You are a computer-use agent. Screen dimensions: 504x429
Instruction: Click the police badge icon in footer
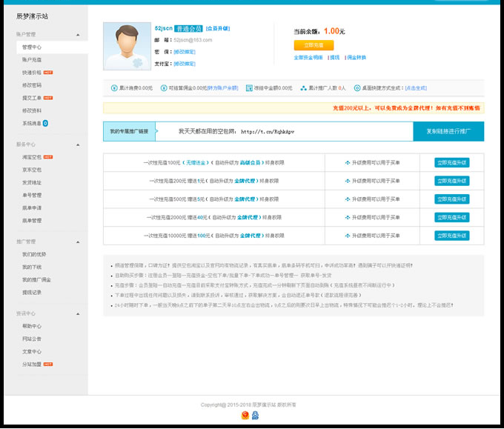(245, 416)
